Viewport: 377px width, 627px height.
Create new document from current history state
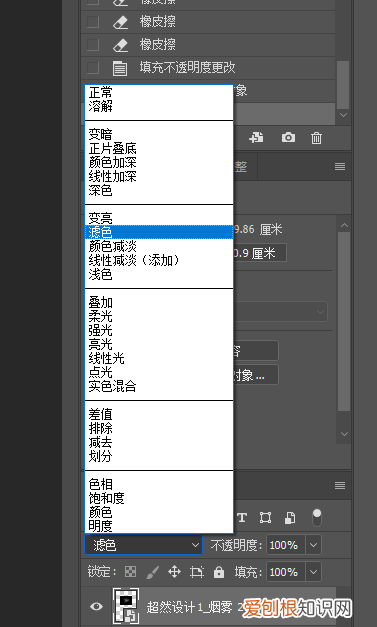tap(256, 138)
